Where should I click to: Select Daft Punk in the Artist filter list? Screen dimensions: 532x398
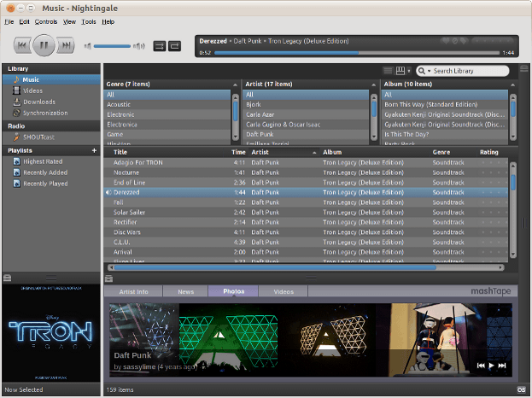(x=306, y=134)
